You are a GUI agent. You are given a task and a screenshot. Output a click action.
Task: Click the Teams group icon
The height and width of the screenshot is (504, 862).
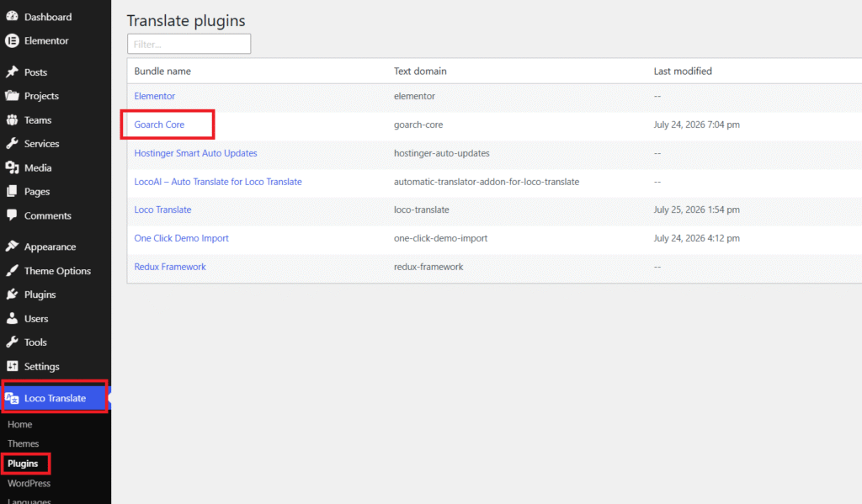coord(12,119)
